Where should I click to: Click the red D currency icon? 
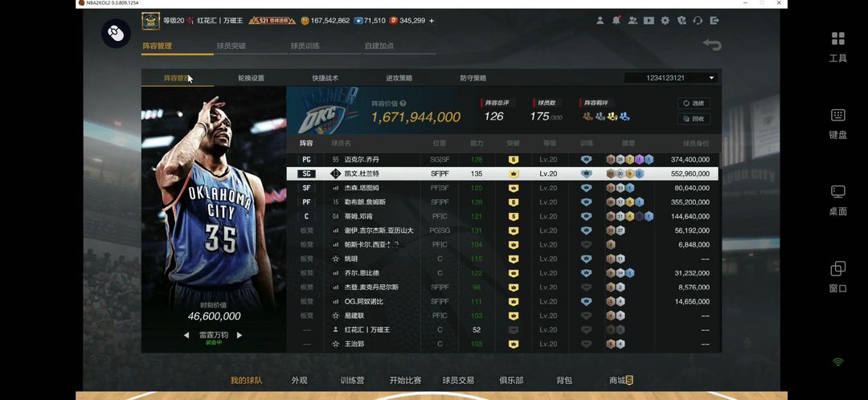[393, 20]
